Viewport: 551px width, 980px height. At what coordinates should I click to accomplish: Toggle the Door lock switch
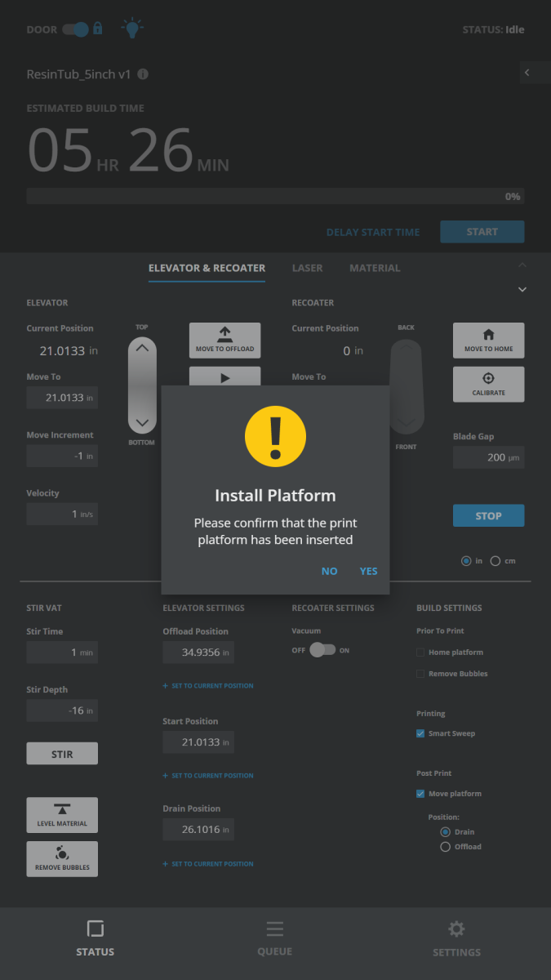click(78, 29)
